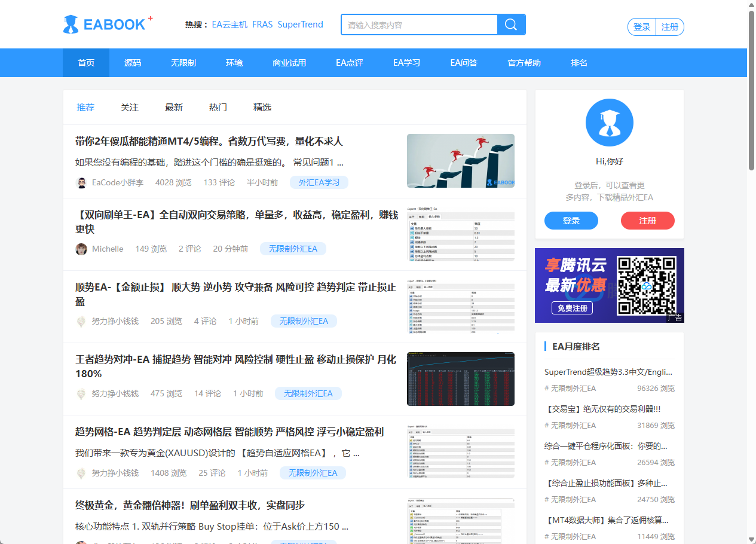
Task: Open the EA问答 navigation item
Action: pos(464,63)
